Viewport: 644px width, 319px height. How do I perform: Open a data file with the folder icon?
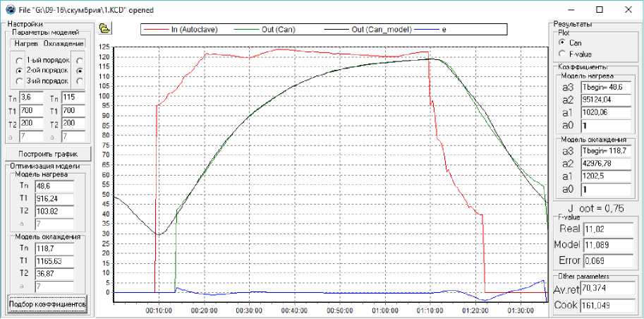[x=105, y=28]
